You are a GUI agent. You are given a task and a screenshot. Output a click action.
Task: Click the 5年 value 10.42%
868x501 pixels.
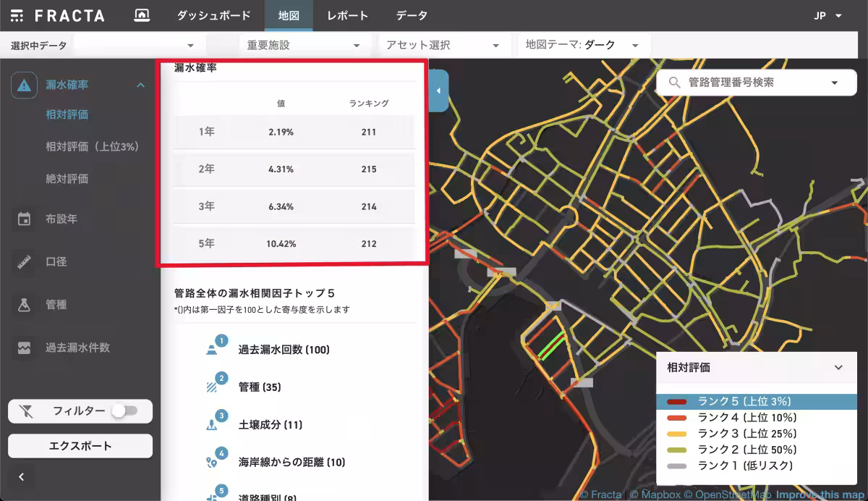click(x=281, y=244)
